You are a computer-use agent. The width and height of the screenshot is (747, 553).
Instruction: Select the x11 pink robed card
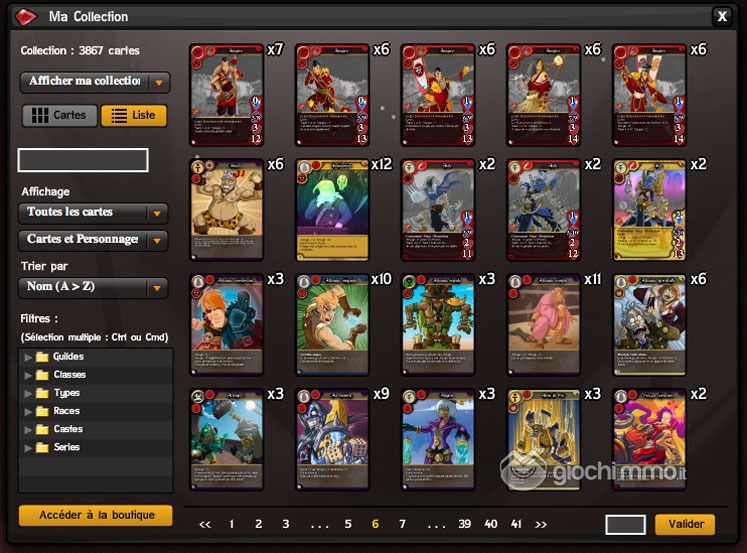point(544,325)
